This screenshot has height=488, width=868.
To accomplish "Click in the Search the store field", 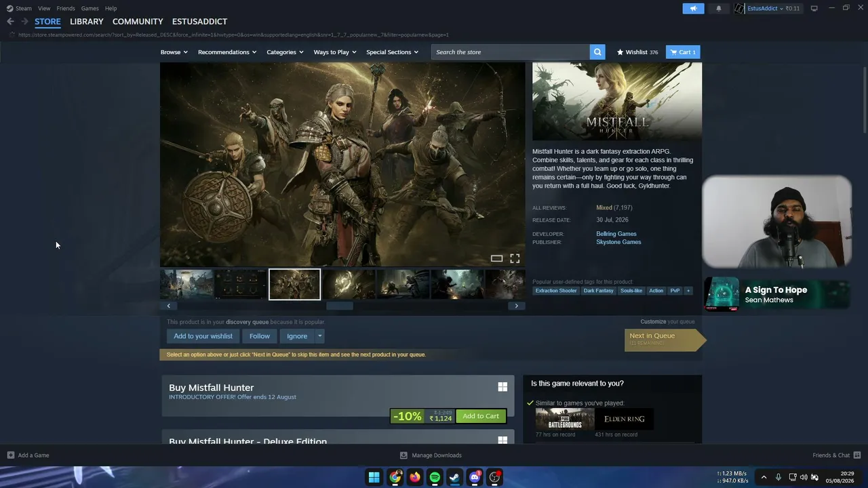I will [511, 52].
